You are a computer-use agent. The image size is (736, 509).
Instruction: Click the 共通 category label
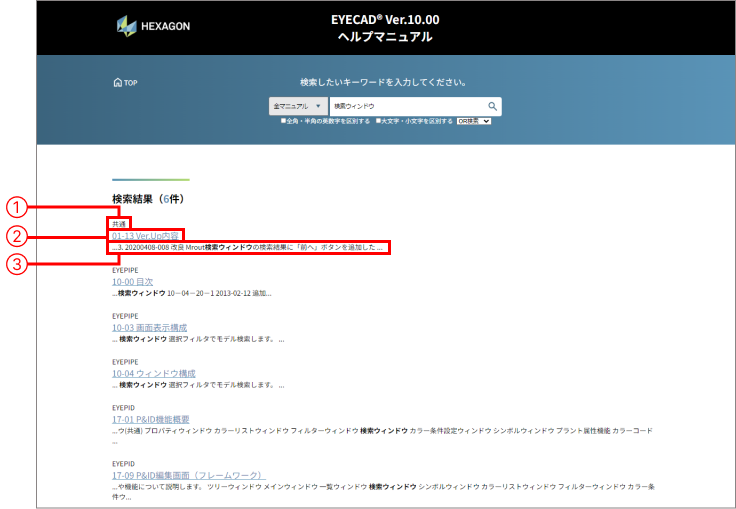pyautogui.click(x=119, y=224)
